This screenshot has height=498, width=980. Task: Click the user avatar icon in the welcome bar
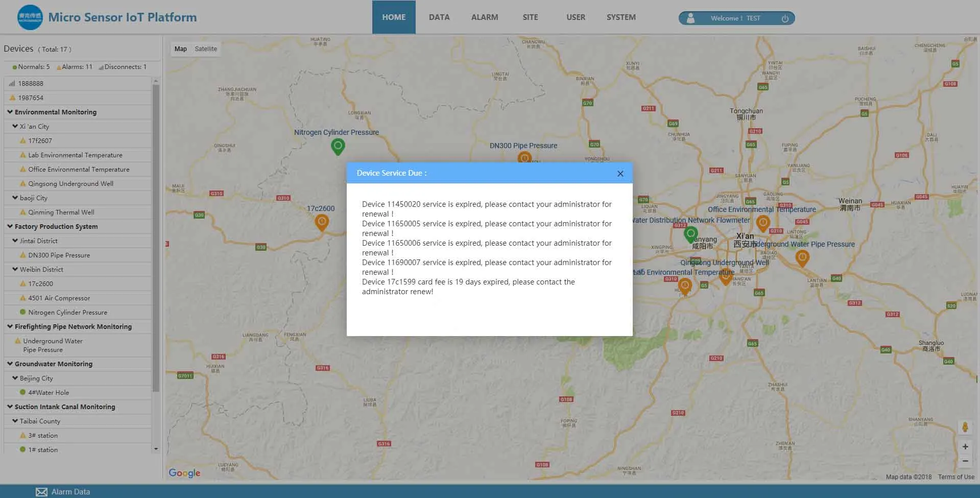(x=690, y=18)
